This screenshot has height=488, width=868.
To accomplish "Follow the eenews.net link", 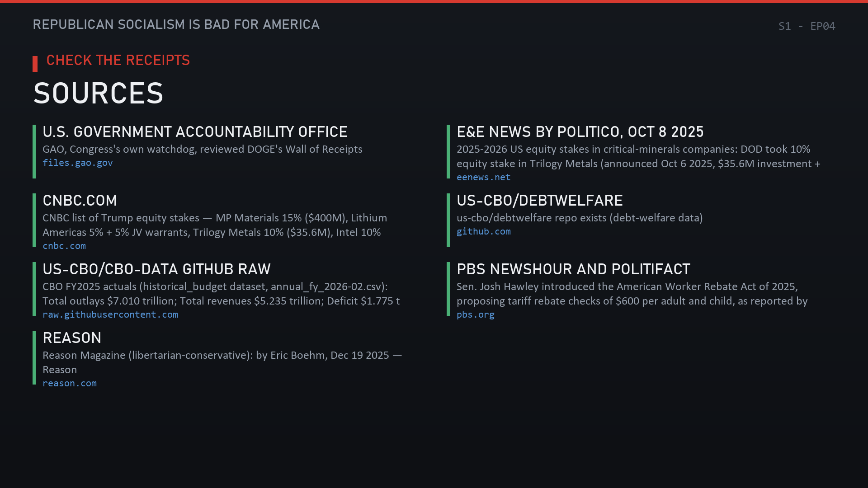I will click(483, 178).
